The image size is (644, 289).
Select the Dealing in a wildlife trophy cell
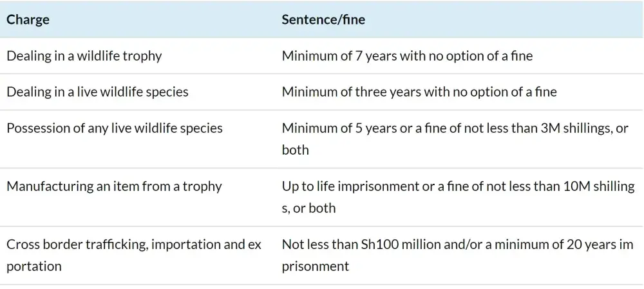pos(84,55)
